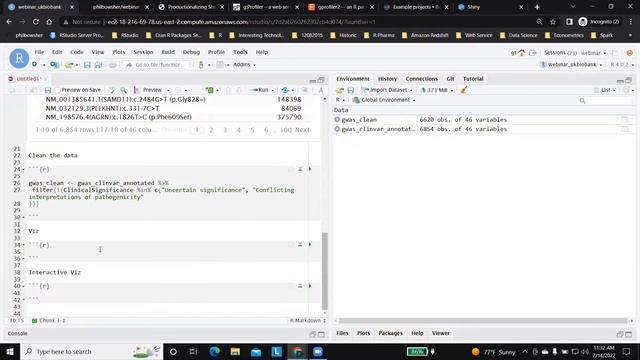Click Microsoft Edge taskbar icon

click(x=214, y=351)
